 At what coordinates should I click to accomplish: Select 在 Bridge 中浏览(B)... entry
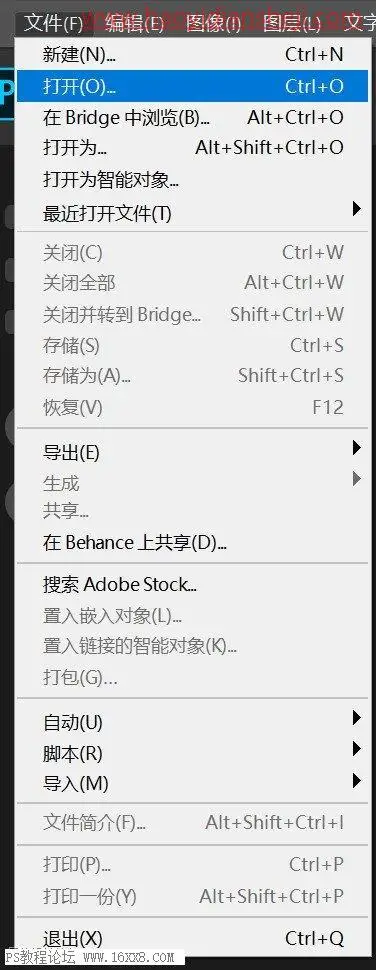(x=192, y=118)
